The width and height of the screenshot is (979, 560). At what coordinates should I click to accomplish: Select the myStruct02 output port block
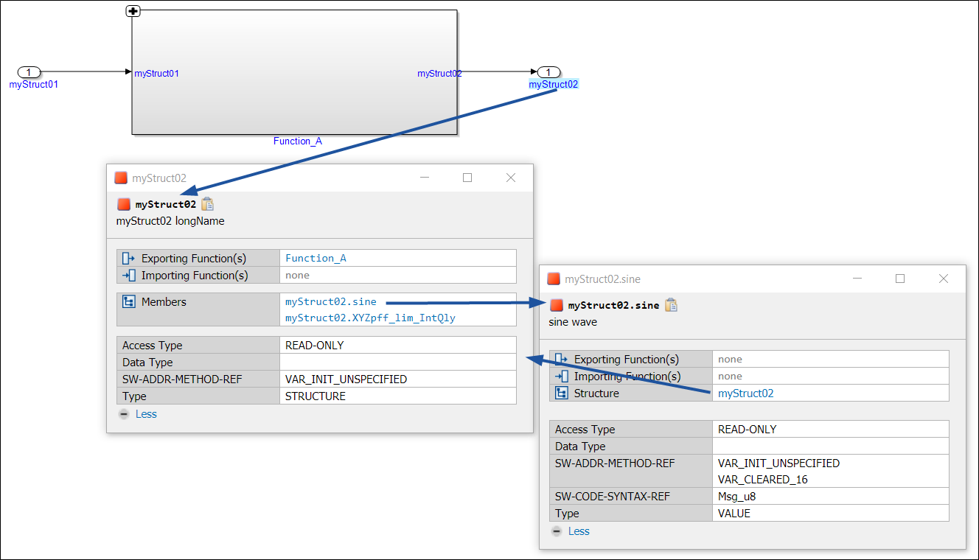pyautogui.click(x=548, y=72)
